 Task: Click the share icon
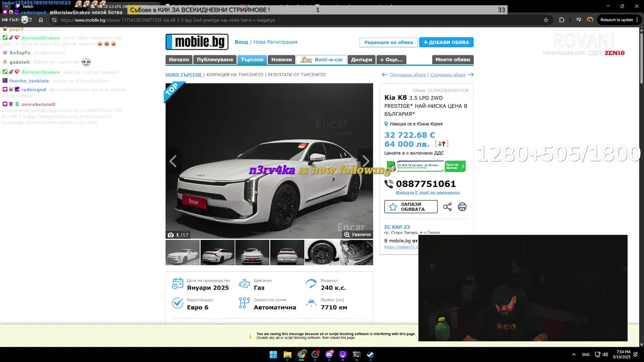pos(447,207)
